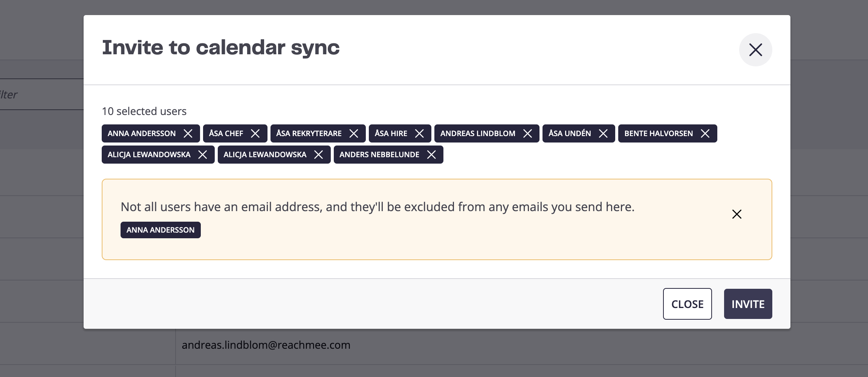Click the CLOSE button
The width and height of the screenshot is (868, 377).
click(688, 304)
